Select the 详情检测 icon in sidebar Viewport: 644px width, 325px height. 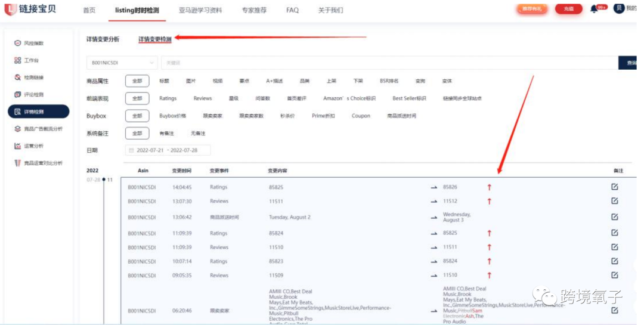point(18,112)
